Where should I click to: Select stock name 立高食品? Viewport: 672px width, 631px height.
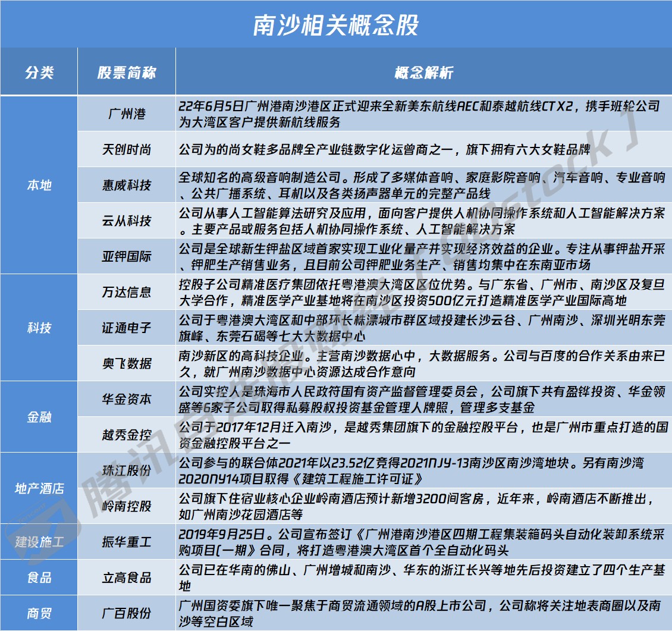(127, 577)
